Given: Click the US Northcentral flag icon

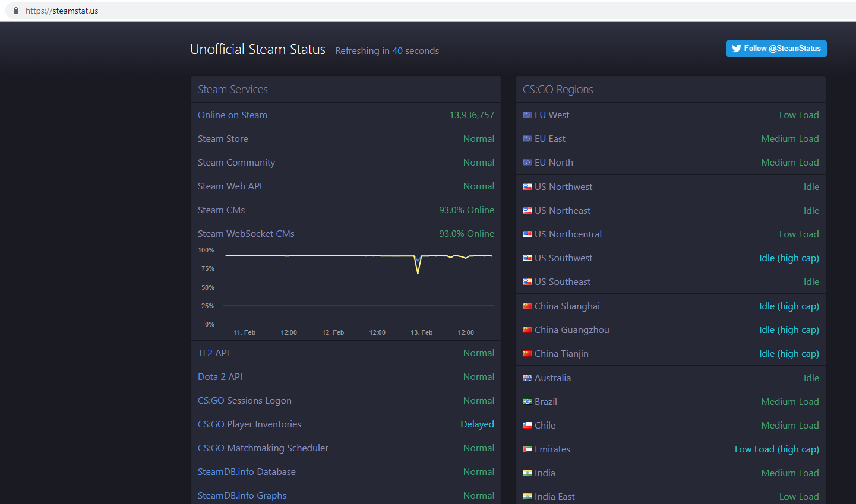Looking at the screenshot, I should [528, 234].
